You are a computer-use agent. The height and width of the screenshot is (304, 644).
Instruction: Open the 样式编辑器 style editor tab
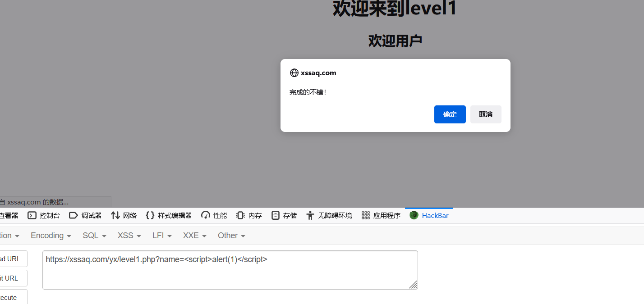(x=169, y=215)
